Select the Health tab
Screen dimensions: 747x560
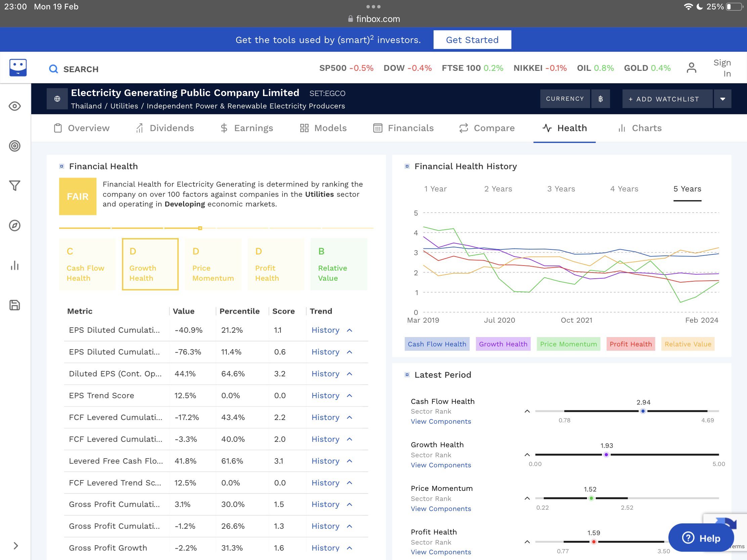click(565, 128)
